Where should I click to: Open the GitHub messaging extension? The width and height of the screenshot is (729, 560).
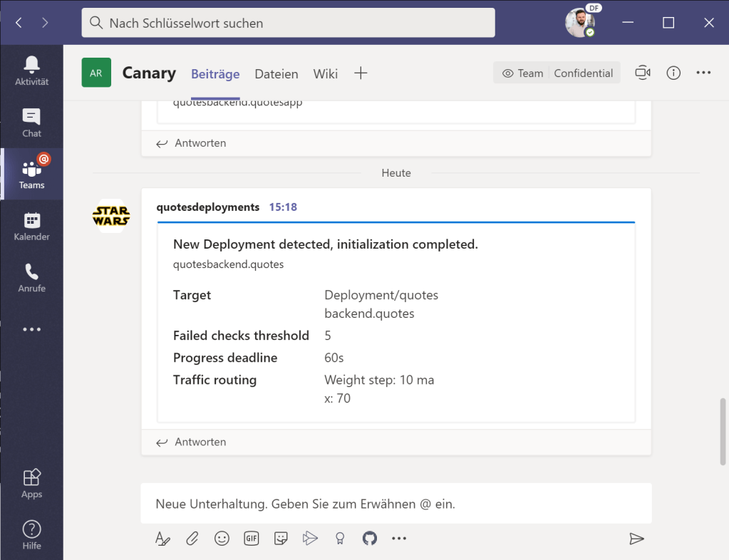tap(369, 539)
